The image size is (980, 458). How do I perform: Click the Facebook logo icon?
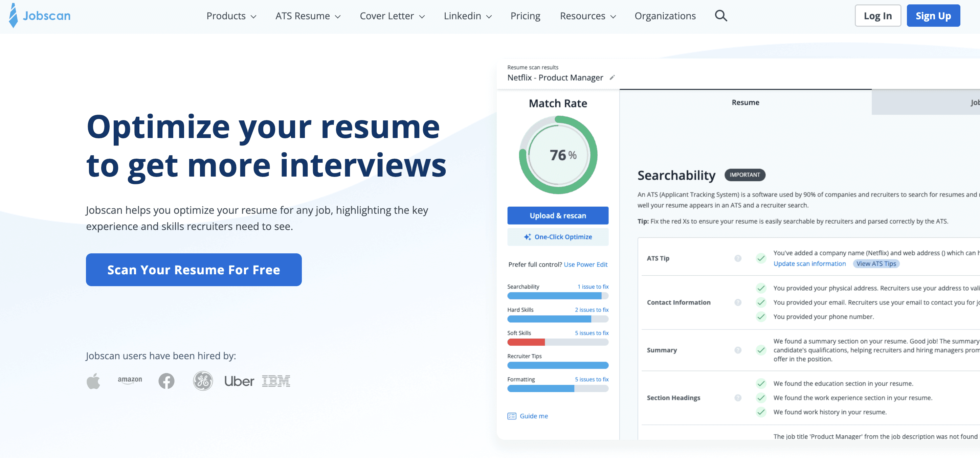click(166, 381)
